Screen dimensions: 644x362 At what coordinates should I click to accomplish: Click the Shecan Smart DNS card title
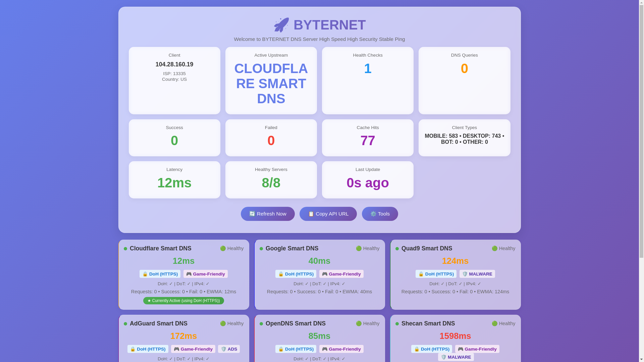pyautogui.click(x=428, y=323)
